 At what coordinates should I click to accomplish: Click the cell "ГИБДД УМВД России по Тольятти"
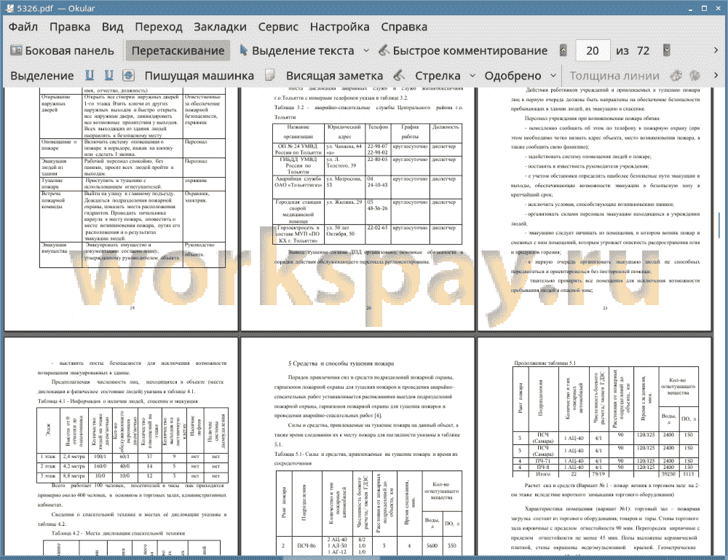click(298, 165)
